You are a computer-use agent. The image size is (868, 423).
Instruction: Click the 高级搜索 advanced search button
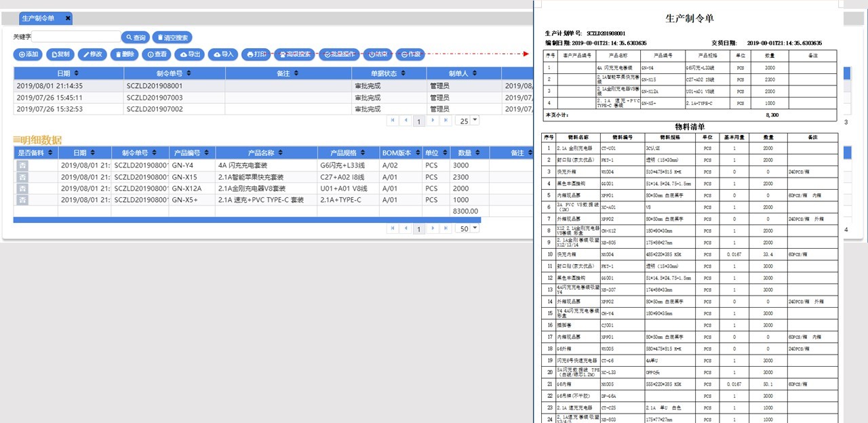pyautogui.click(x=294, y=54)
